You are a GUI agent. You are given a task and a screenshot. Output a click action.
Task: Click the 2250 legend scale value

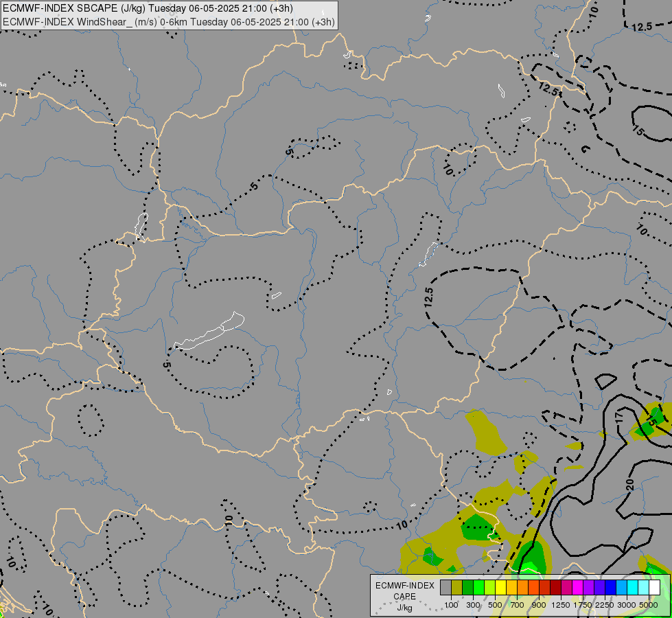point(605,605)
